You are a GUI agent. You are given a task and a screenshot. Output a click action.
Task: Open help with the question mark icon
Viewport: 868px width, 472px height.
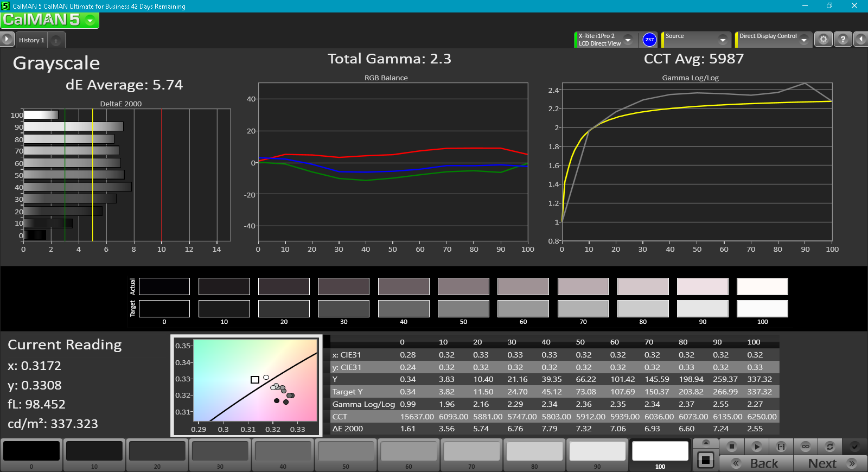tap(843, 40)
